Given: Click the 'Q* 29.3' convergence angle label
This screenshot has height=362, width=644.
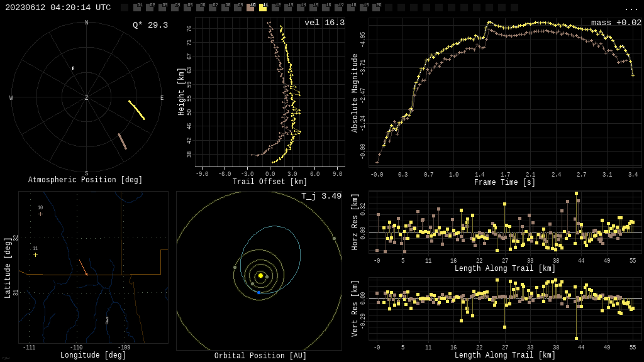Looking at the screenshot, I should pyautogui.click(x=150, y=25).
